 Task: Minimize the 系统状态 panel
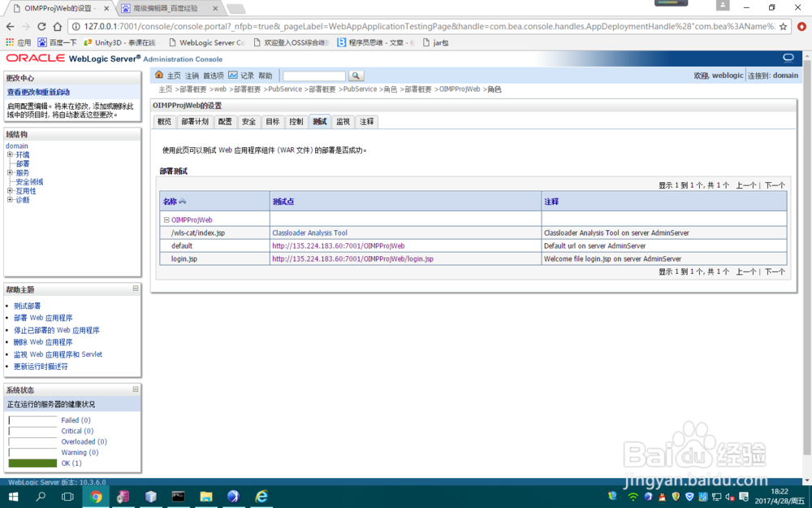pyautogui.click(x=135, y=389)
